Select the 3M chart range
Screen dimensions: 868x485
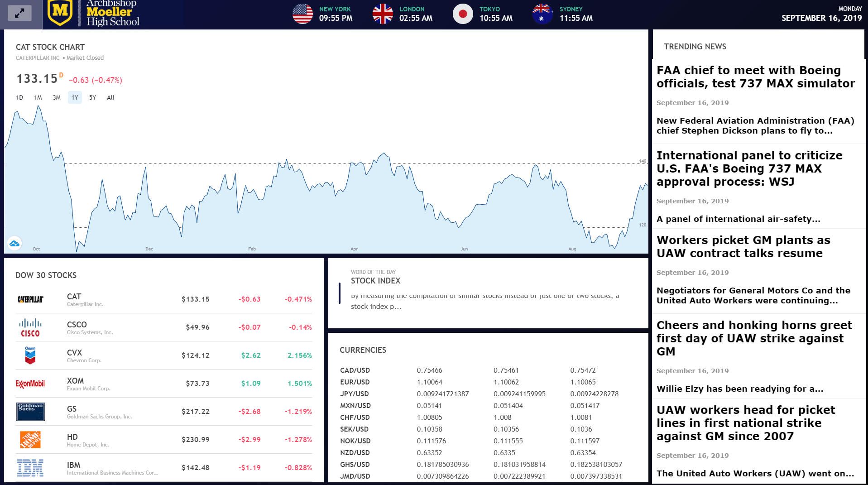57,97
